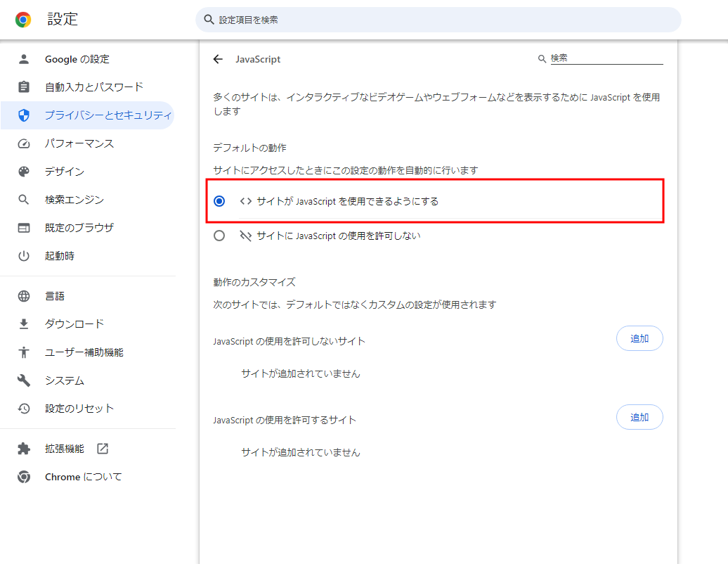The image size is (728, 564).
Task: Open Google の設定 menu item
Action: pyautogui.click(x=87, y=59)
